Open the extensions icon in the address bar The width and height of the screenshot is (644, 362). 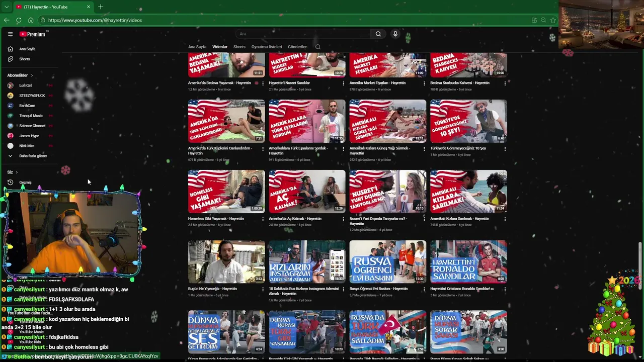(534, 20)
